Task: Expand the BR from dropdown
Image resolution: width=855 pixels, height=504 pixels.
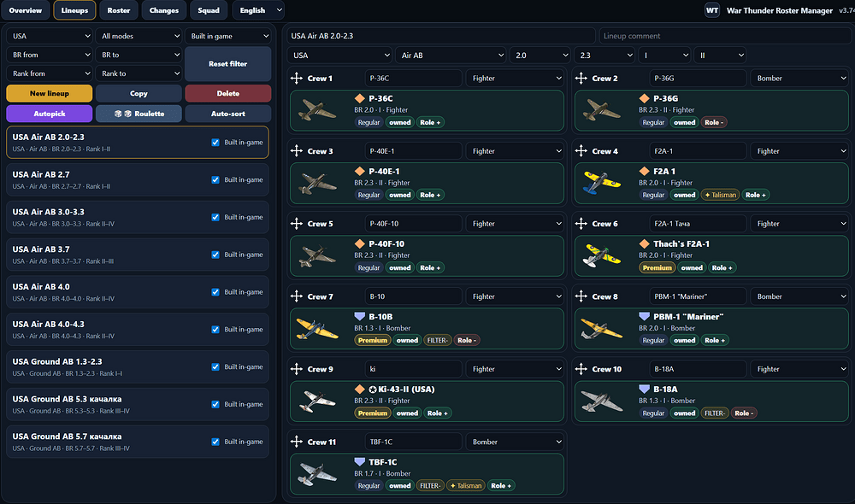Action: (x=49, y=55)
